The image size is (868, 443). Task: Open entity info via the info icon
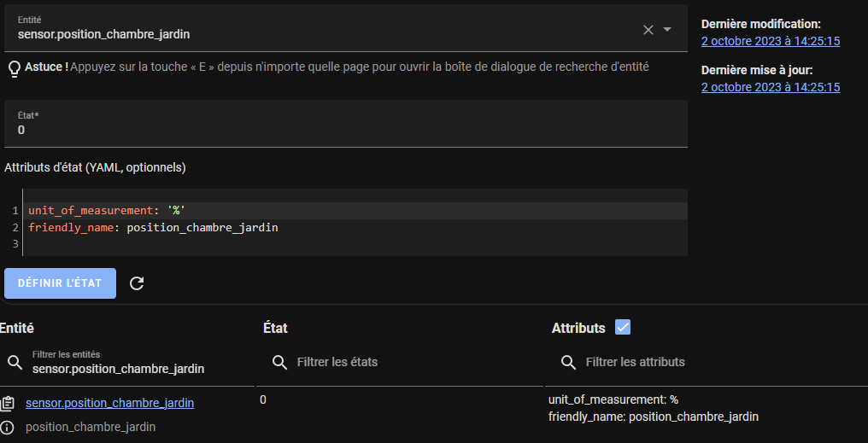click(x=7, y=427)
